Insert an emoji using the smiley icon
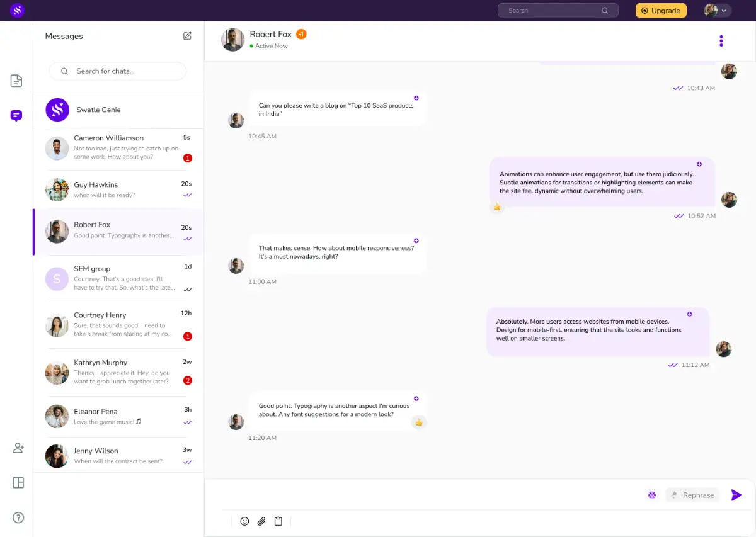Screen dimensions: 756x537 pos(244,521)
